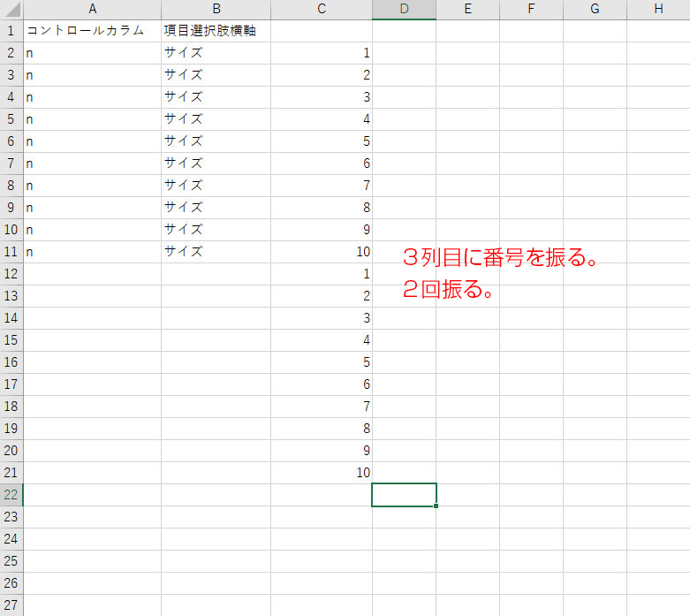Select the cell containing コントロールカラム
690x616 pixels.
[x=92, y=31]
